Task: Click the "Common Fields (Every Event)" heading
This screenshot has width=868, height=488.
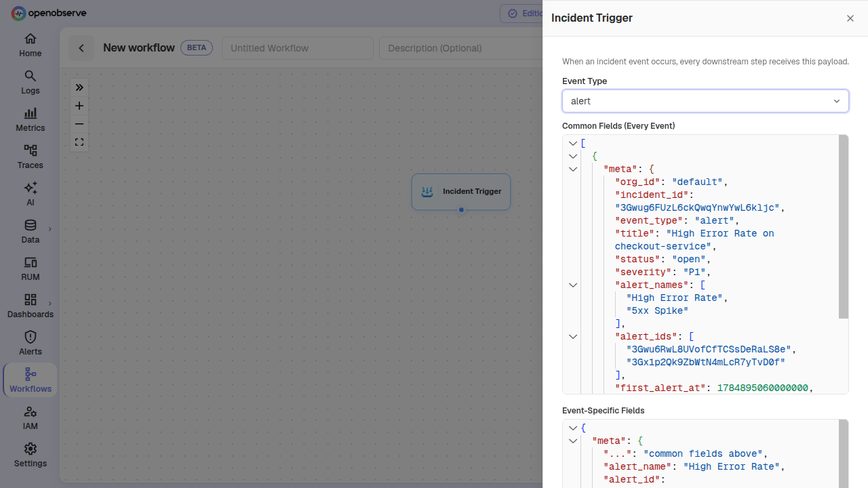Action: click(618, 126)
